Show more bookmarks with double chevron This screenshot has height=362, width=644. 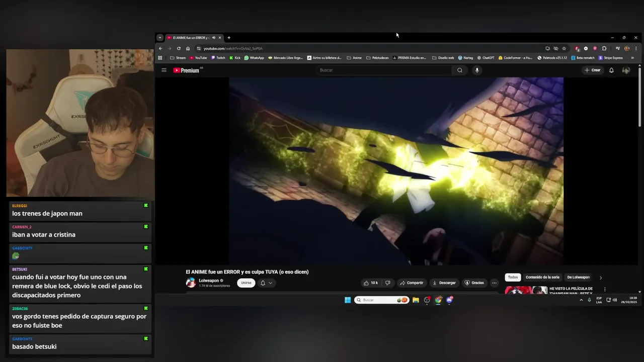632,58
